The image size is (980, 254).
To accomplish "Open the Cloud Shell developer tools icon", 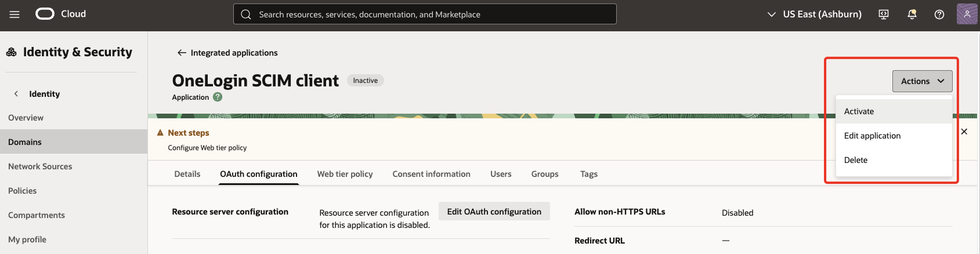I will [x=884, y=14].
